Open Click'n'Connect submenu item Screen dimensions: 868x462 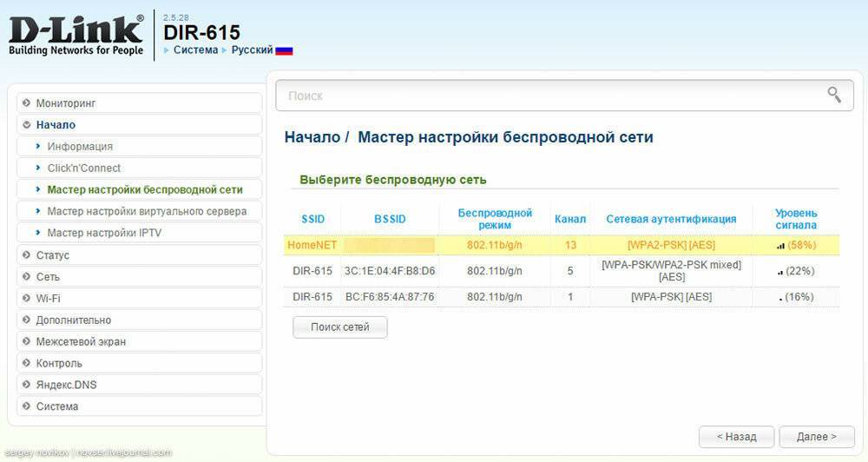click(84, 168)
